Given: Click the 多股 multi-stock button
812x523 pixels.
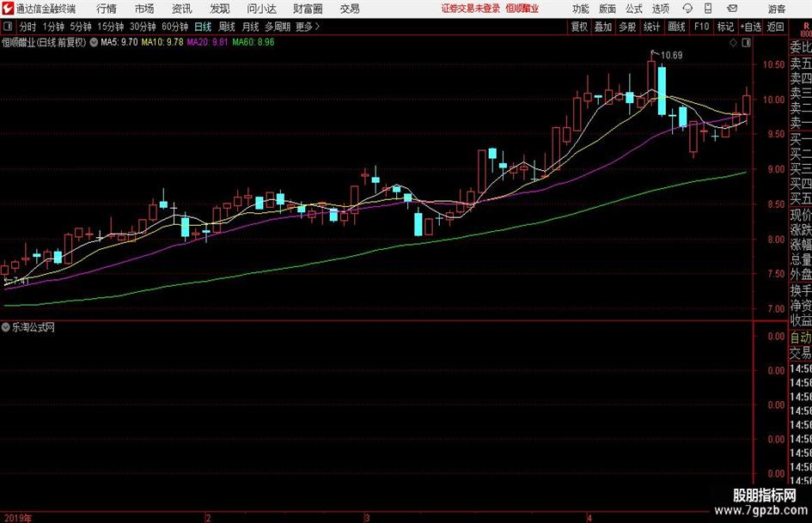Looking at the screenshot, I should tap(627, 27).
